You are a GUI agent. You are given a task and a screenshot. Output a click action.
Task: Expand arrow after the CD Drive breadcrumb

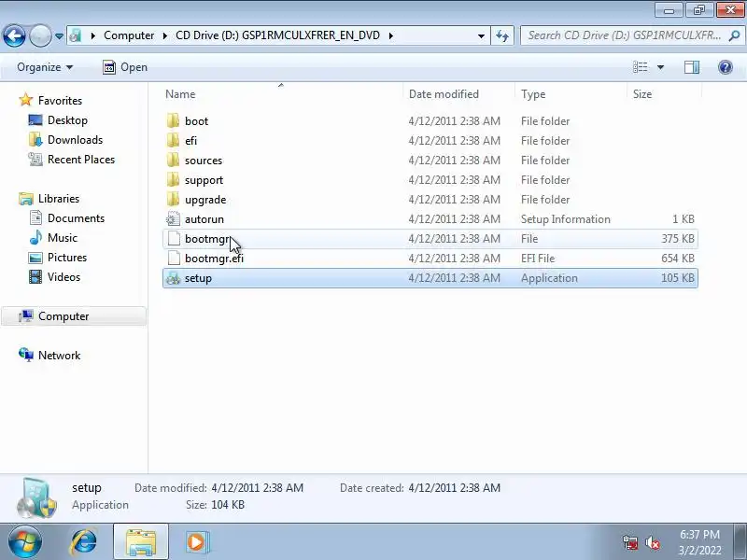pyautogui.click(x=391, y=35)
